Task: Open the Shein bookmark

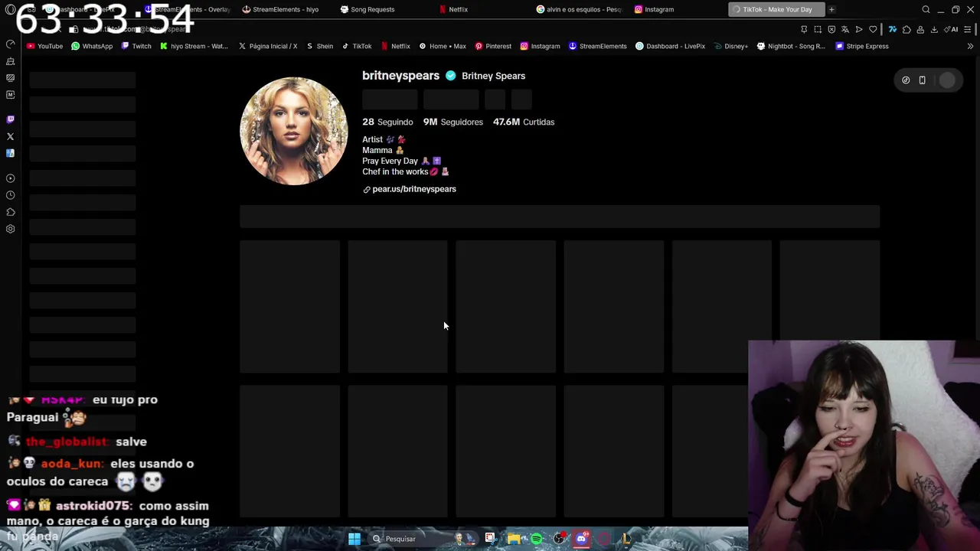Action: [319, 46]
